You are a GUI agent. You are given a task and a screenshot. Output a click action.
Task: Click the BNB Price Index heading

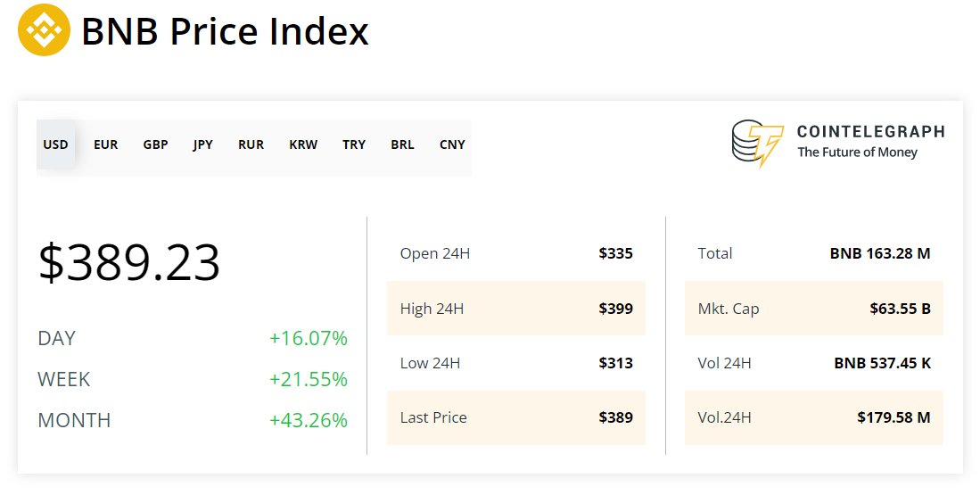[x=225, y=32]
